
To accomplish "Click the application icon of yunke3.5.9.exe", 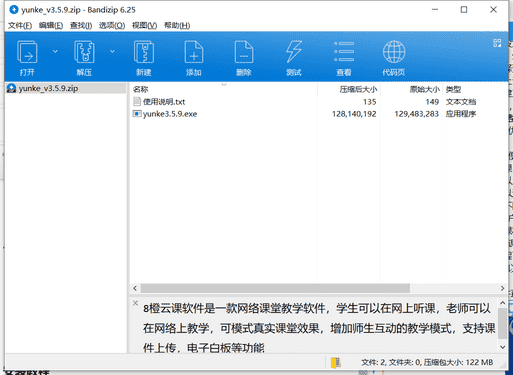I will (x=137, y=114).
